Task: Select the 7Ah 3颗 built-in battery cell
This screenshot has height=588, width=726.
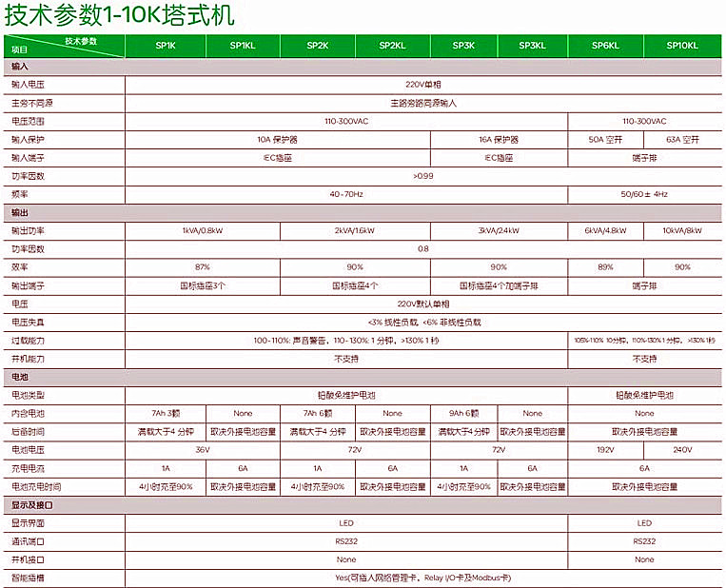Action: click(165, 413)
